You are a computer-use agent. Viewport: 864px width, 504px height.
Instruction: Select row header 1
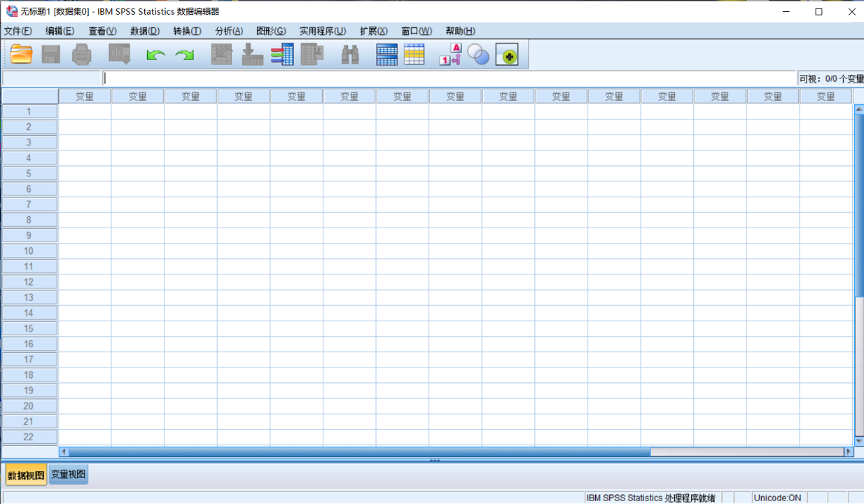pos(29,111)
